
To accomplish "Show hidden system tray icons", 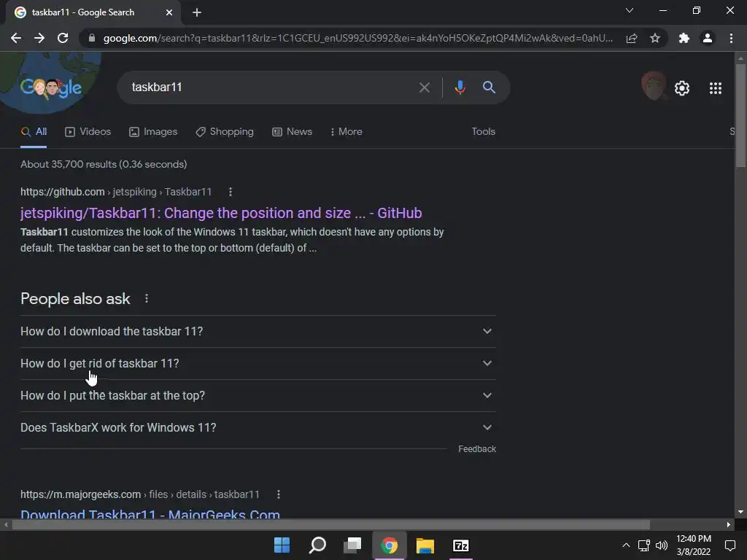I will [626, 545].
